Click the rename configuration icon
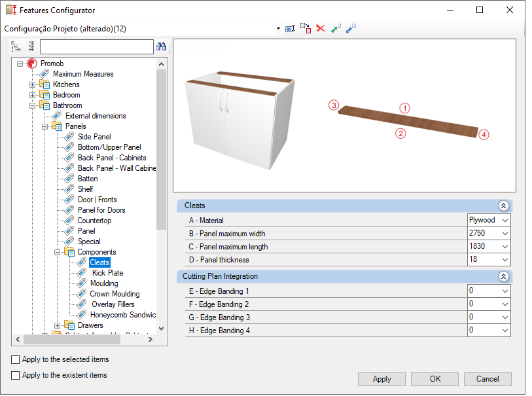 pyautogui.click(x=290, y=28)
